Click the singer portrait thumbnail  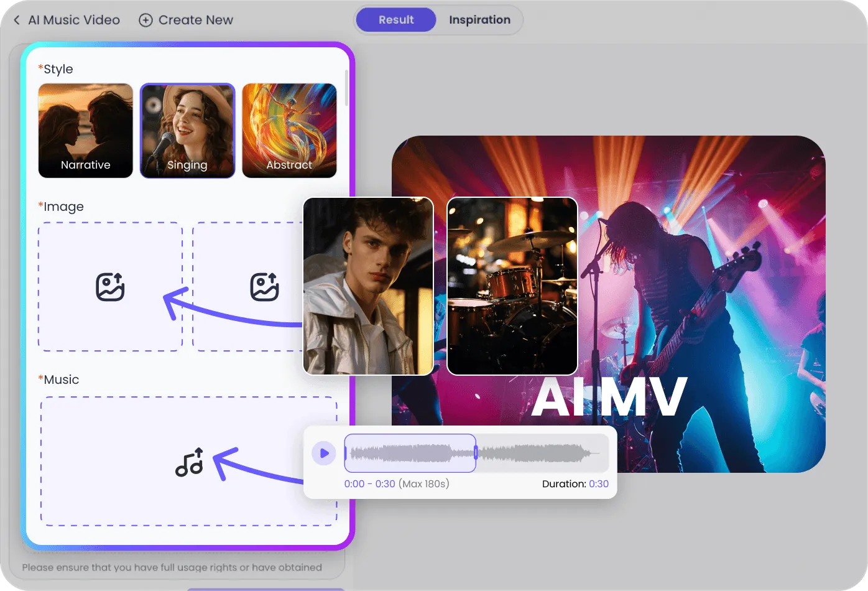pos(368,286)
